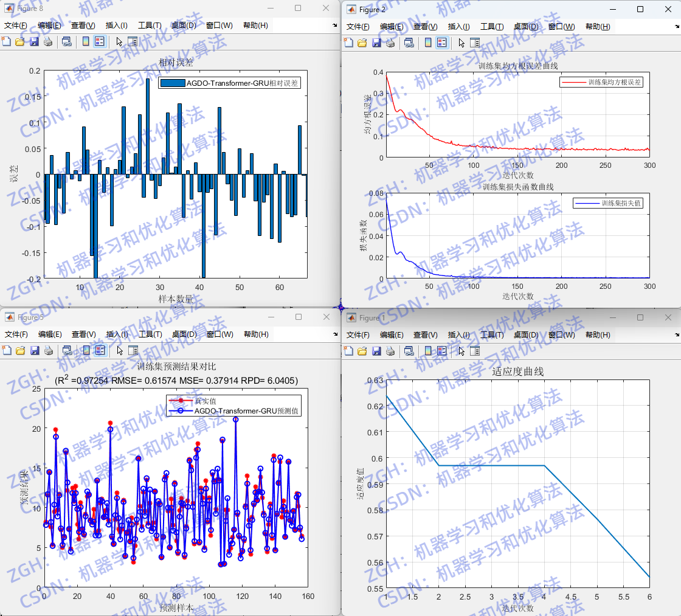Click Link Plot icon in Figure 2 toolbar
681x616 pixels.
click(409, 43)
